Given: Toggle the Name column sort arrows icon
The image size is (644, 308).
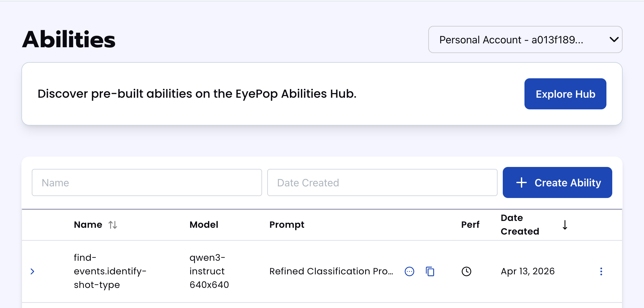Looking at the screenshot, I should (113, 225).
